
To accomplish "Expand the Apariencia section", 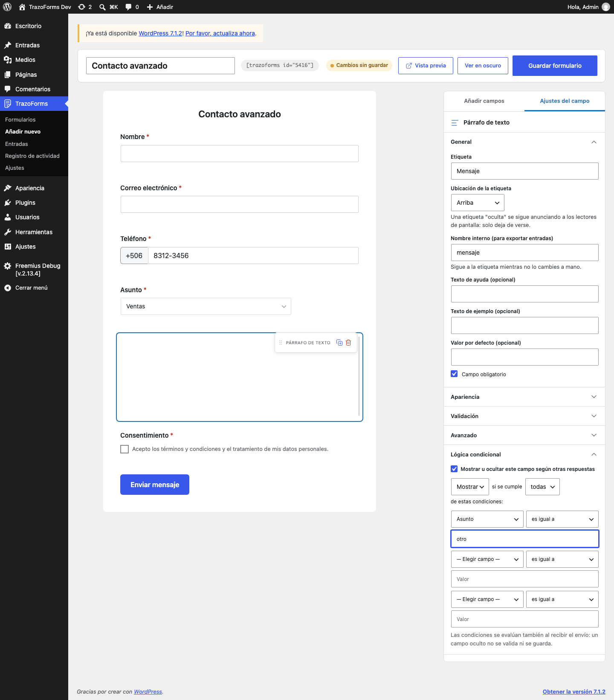I will point(524,397).
